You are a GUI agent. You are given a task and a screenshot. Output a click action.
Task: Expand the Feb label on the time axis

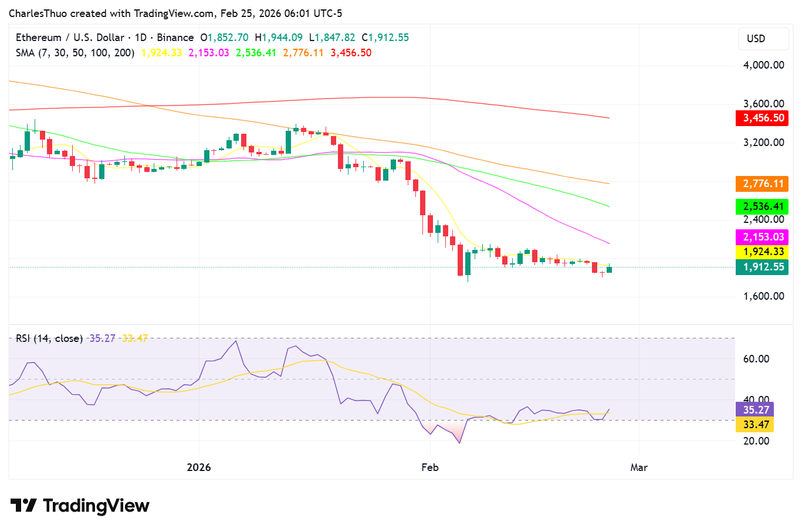point(430,467)
